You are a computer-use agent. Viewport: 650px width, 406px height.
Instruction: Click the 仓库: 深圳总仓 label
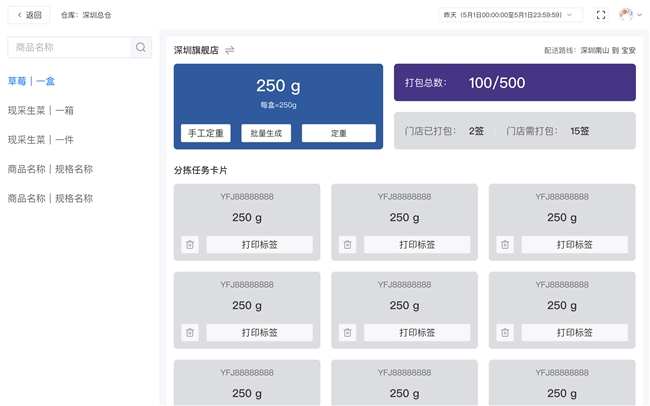tap(86, 15)
